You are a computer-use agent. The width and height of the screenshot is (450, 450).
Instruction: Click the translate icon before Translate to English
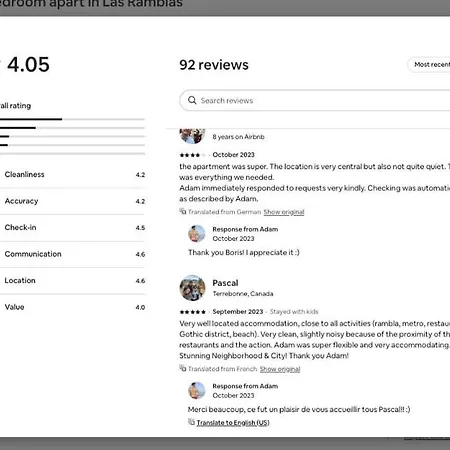pos(191,422)
